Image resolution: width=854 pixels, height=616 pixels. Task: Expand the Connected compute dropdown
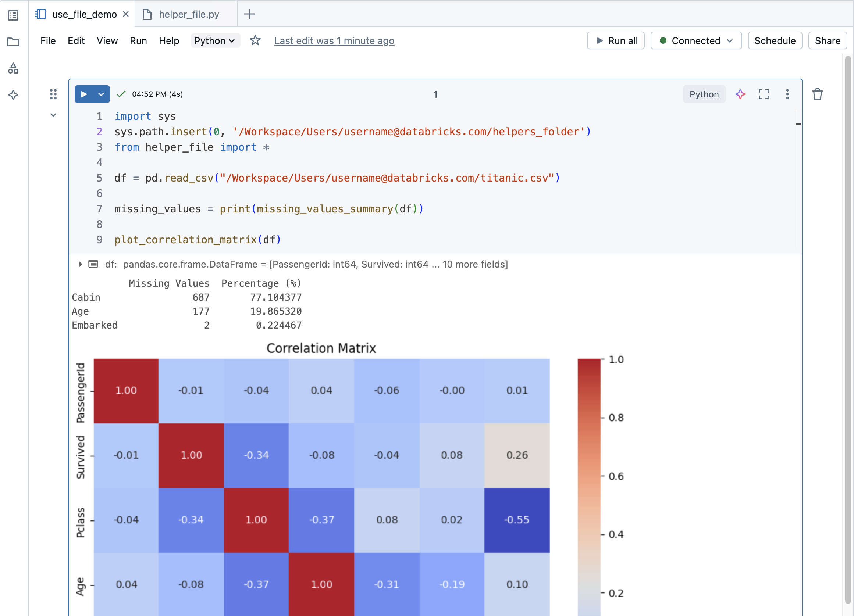[x=696, y=41]
